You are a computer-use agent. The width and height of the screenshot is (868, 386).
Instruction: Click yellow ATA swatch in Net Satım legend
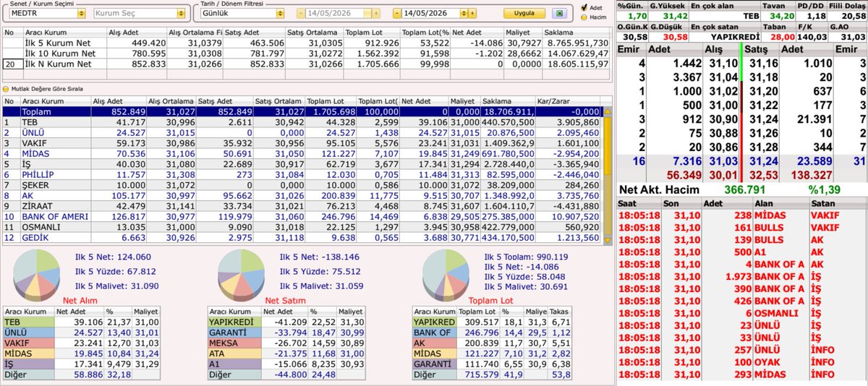coord(234,353)
